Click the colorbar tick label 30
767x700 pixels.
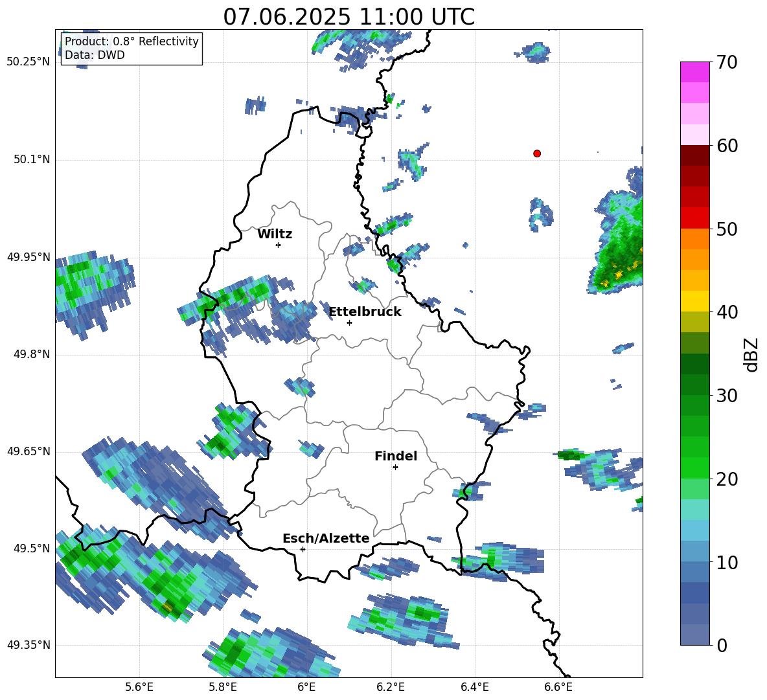coord(727,396)
